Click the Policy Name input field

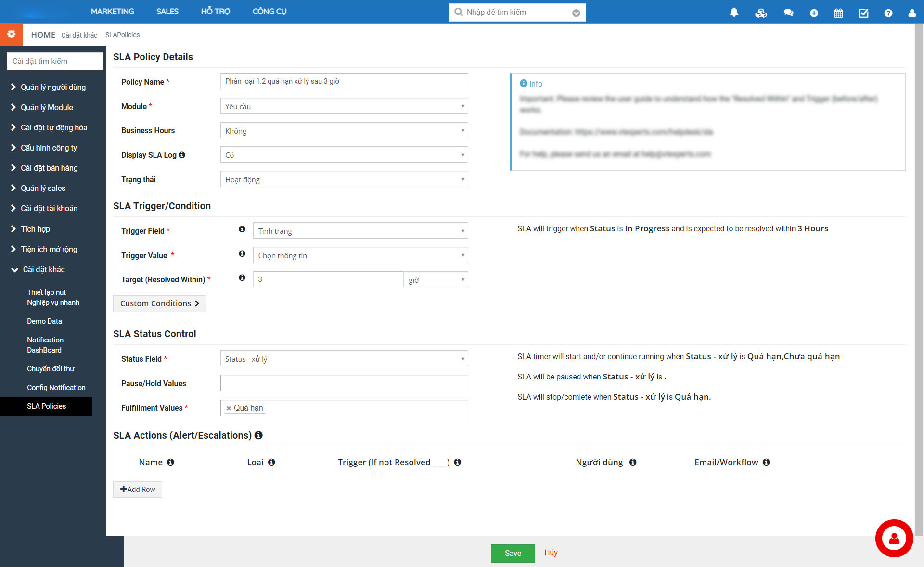click(344, 81)
